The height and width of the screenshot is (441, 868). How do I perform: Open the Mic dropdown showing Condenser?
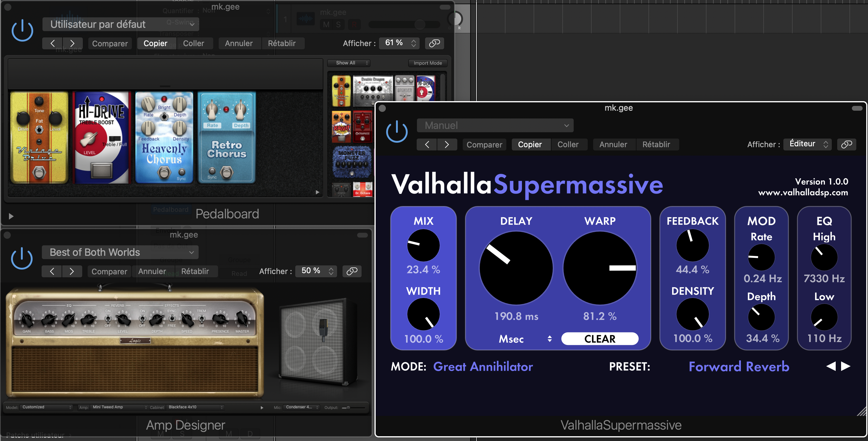coord(301,407)
